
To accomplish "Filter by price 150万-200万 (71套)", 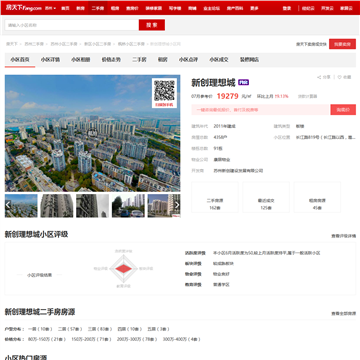I will 91,339.
